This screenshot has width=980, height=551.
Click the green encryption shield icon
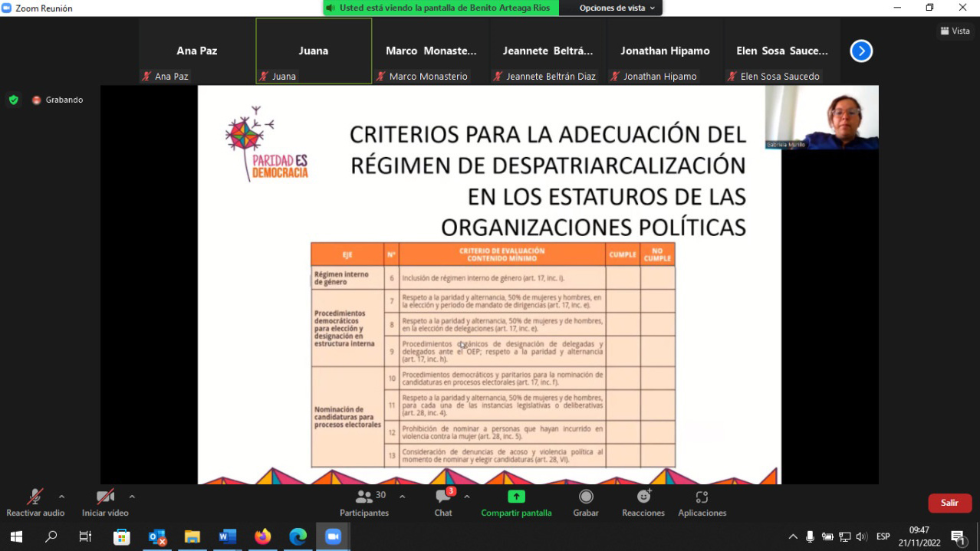[13, 100]
